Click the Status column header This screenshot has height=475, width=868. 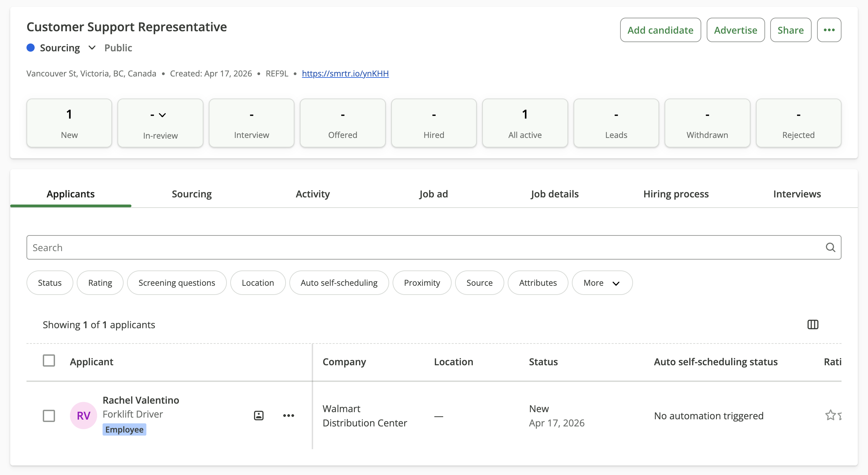tap(543, 362)
